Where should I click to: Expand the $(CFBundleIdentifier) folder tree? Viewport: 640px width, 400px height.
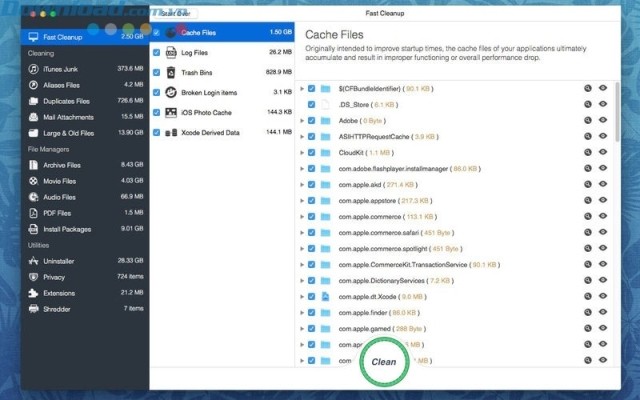tap(302, 88)
